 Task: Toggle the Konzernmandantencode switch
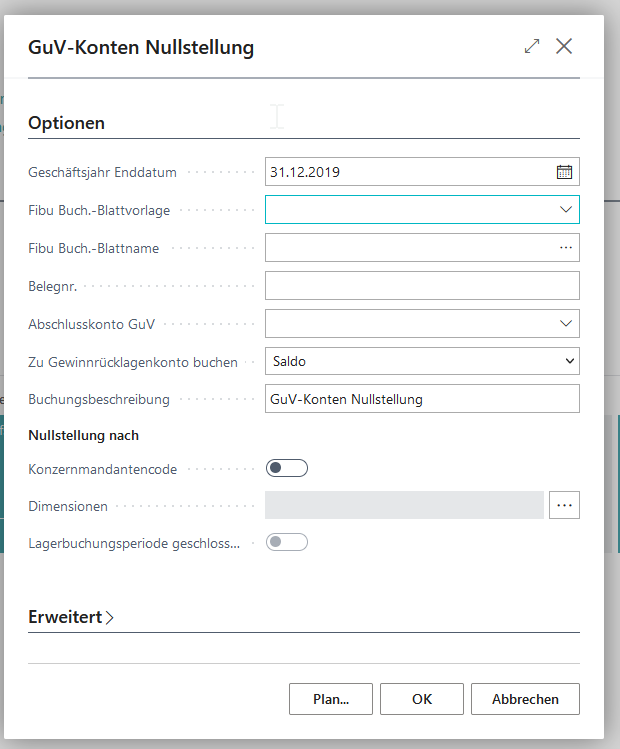pos(287,468)
